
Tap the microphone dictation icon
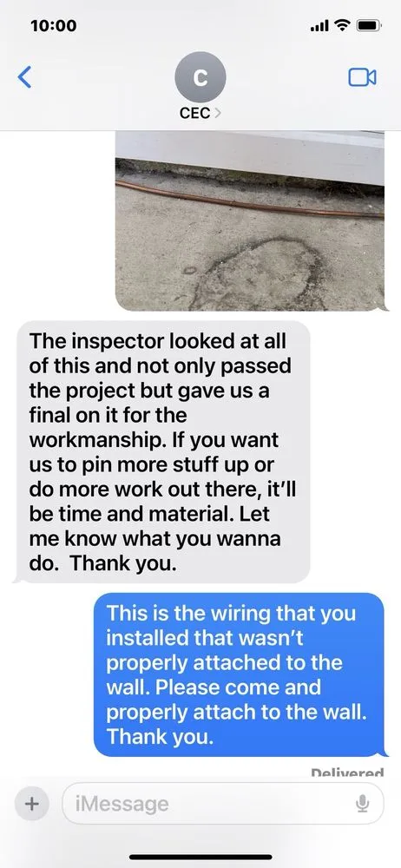point(362,803)
